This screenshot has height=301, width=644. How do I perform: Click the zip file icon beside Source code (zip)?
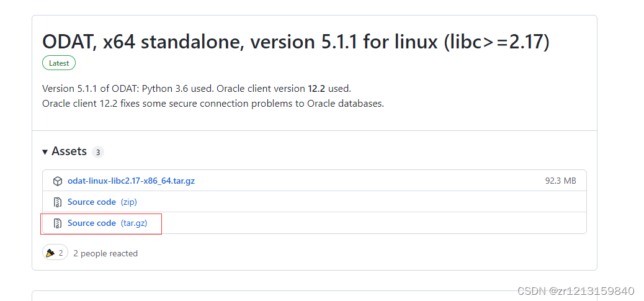58,202
